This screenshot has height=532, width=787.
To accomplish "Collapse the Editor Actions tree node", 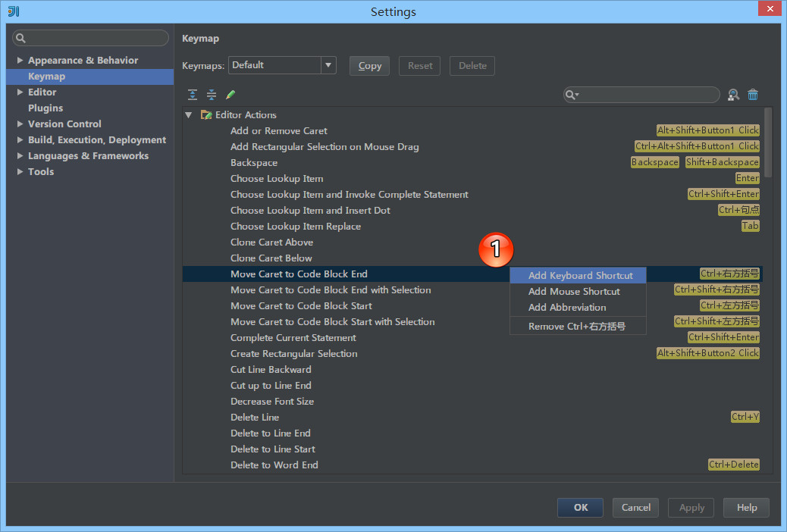I will [188, 115].
